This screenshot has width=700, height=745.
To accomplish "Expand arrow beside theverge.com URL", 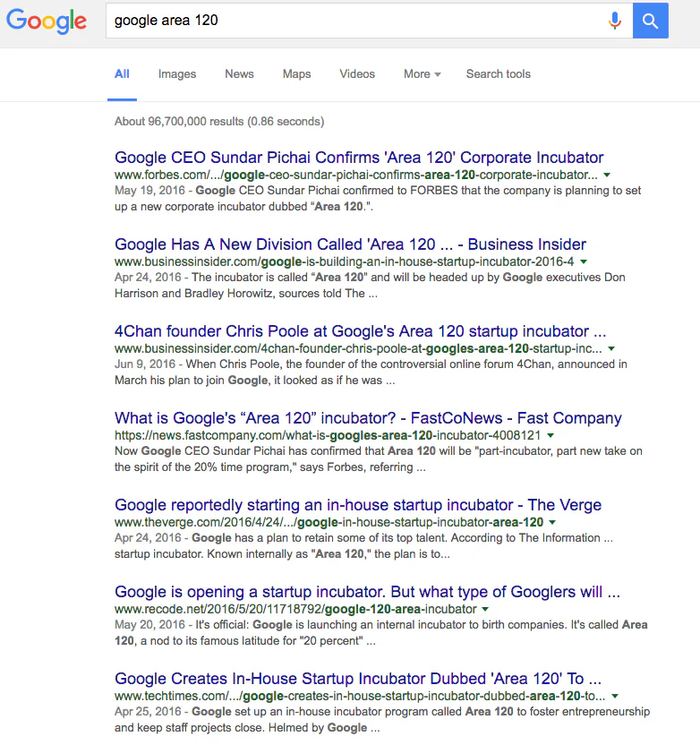I will 552,523.
